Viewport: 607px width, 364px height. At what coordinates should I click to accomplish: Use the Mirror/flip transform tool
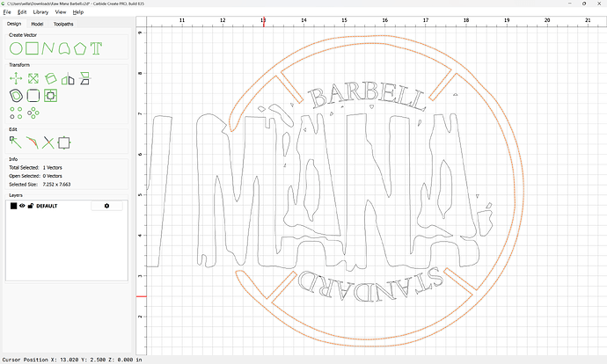(x=67, y=78)
